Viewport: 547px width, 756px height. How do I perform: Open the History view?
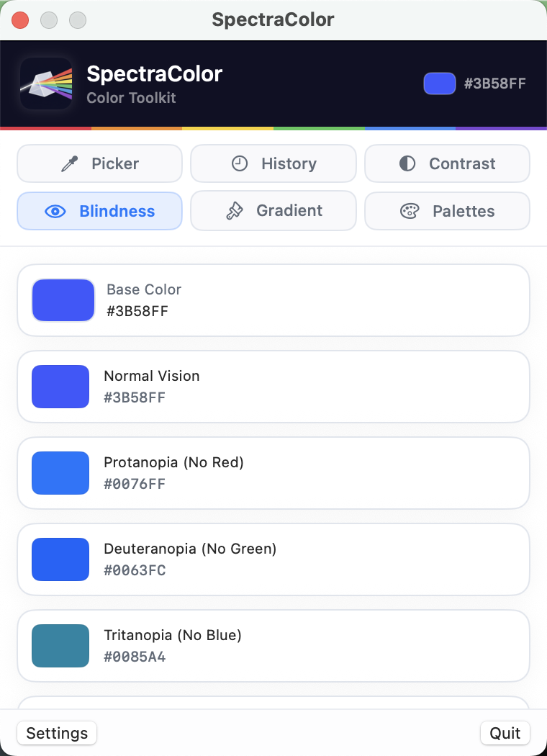pyautogui.click(x=273, y=163)
